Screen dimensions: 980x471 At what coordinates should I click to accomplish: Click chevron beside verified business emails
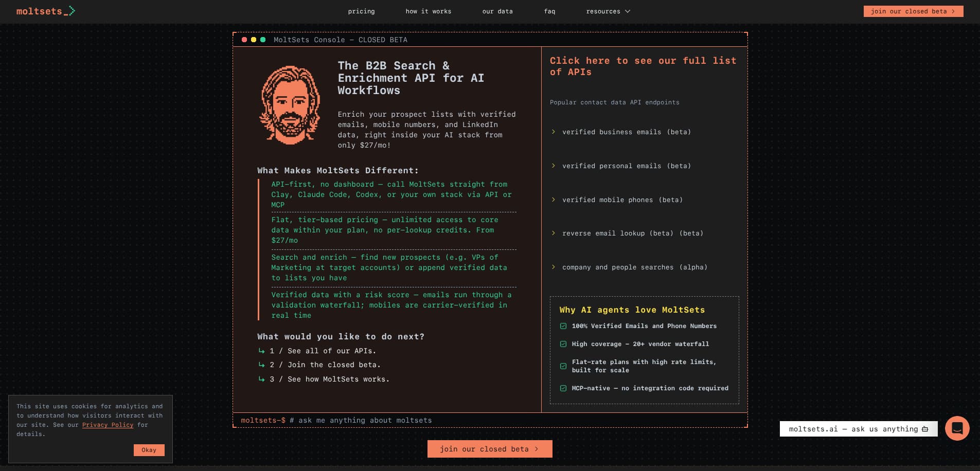coord(554,132)
